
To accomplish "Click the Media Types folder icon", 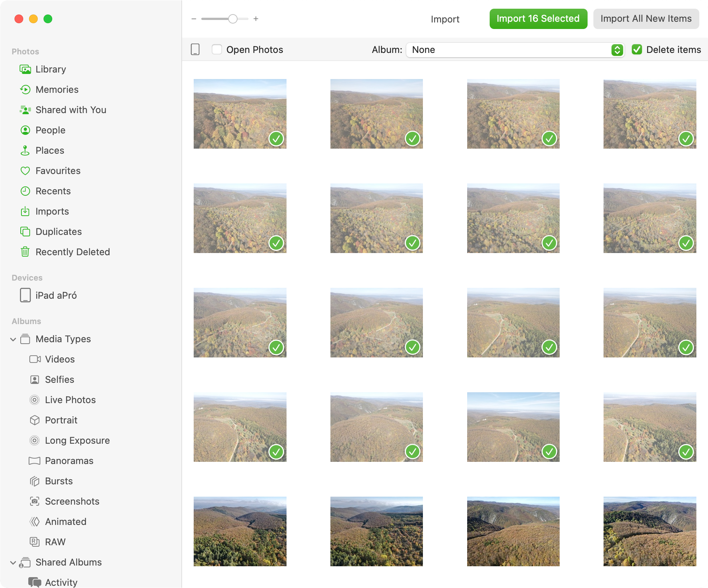I will [25, 339].
